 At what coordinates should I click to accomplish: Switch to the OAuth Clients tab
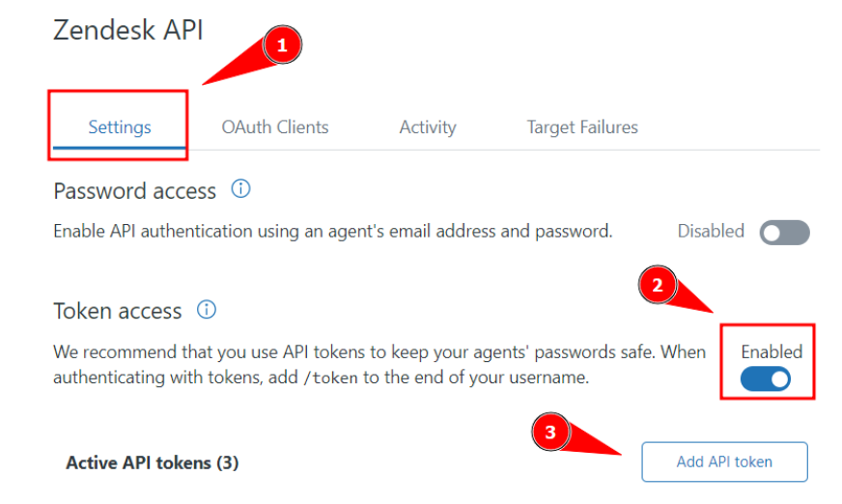[x=275, y=126]
